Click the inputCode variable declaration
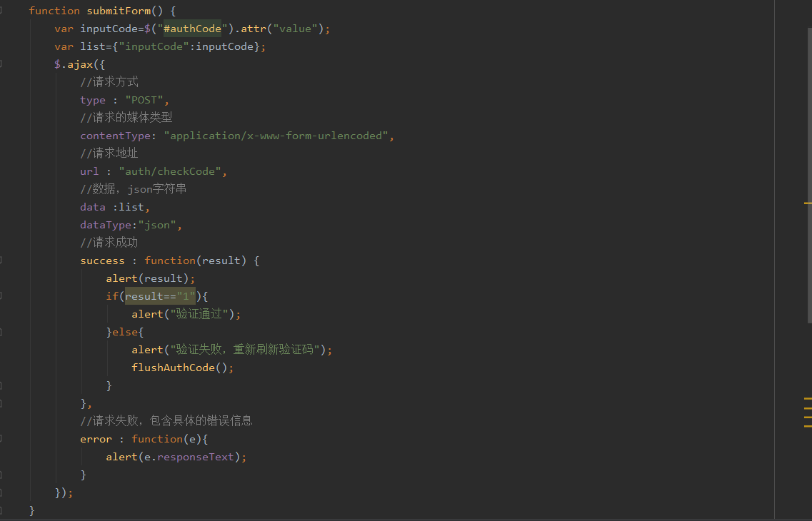Screen dimensions: 812x521 (x=106, y=29)
